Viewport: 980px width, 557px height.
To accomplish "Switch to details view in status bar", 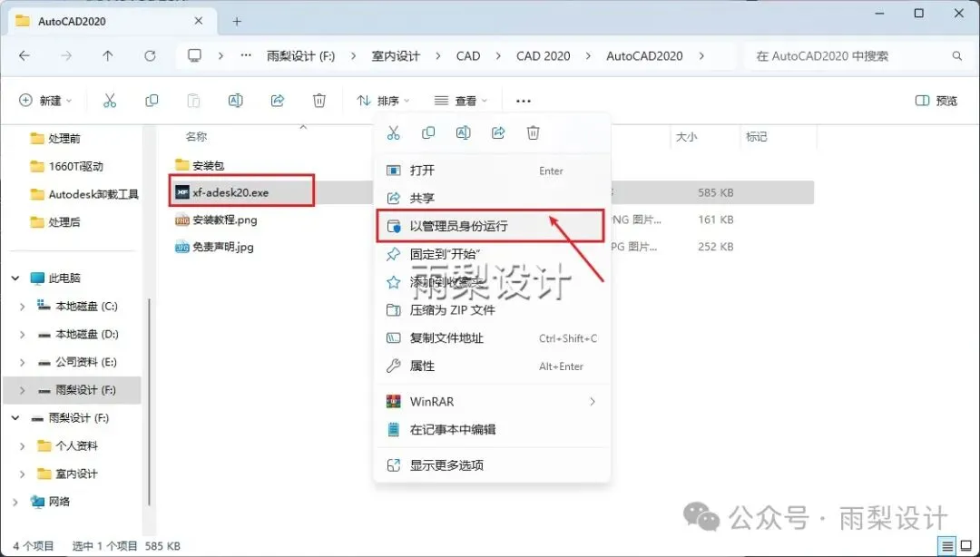I will pyautogui.click(x=948, y=546).
